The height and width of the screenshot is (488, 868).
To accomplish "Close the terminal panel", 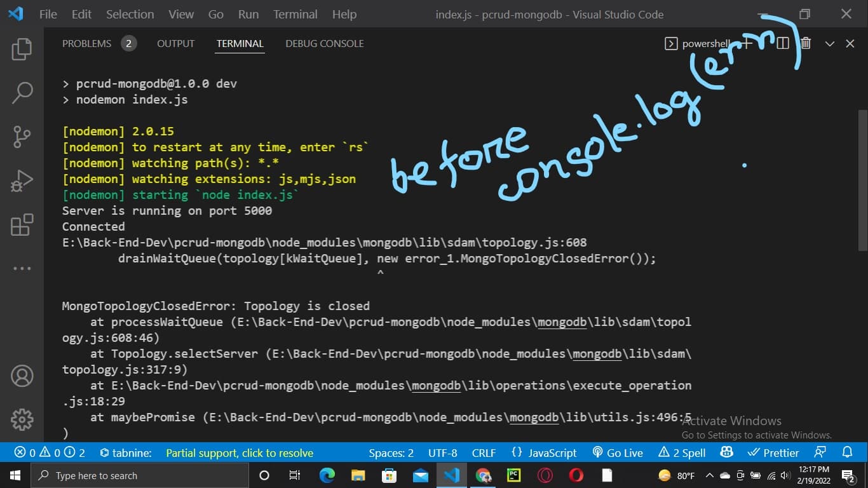I will (x=850, y=43).
